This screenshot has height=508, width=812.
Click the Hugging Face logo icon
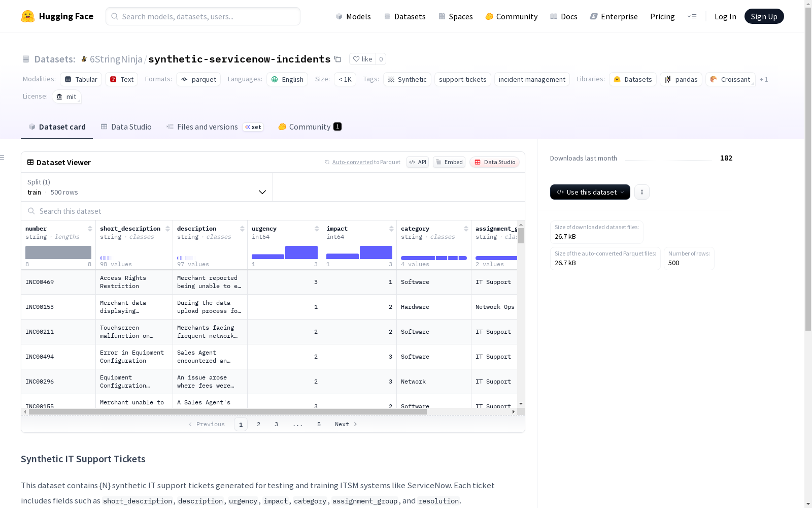(x=28, y=16)
